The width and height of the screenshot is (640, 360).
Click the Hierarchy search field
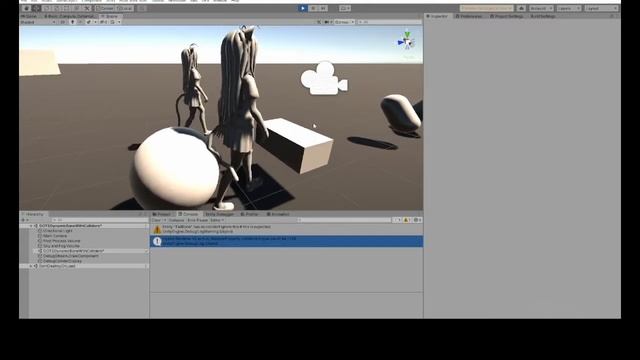click(x=99, y=220)
